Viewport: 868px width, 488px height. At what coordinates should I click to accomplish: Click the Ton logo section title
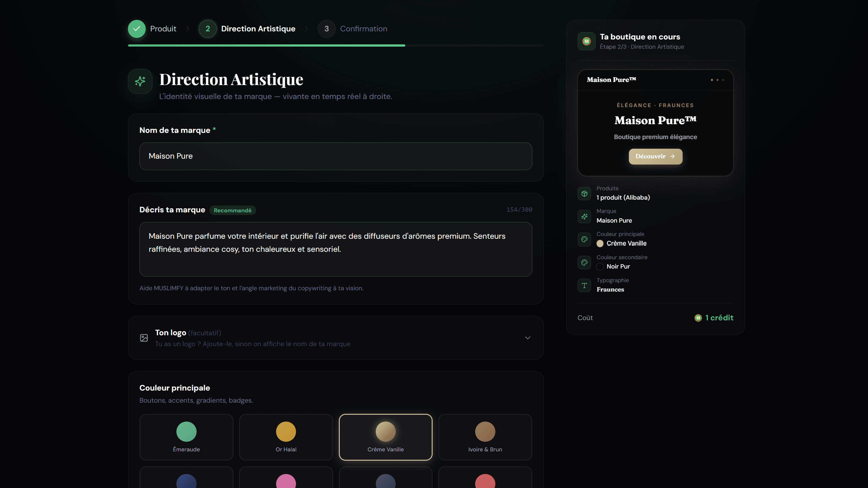[170, 333]
